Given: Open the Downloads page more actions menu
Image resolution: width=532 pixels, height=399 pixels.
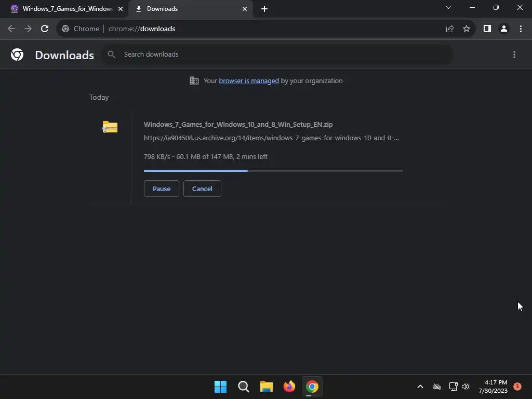Looking at the screenshot, I should point(514,55).
